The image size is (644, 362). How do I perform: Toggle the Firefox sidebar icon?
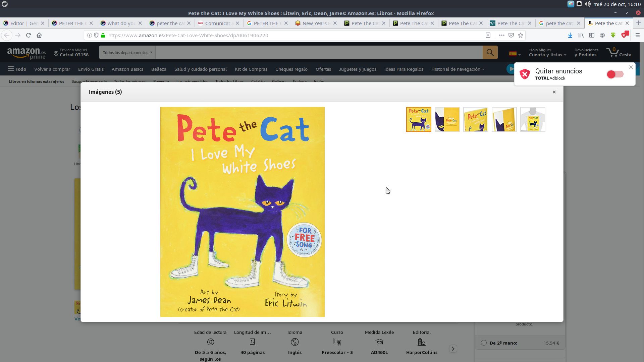coord(591,35)
